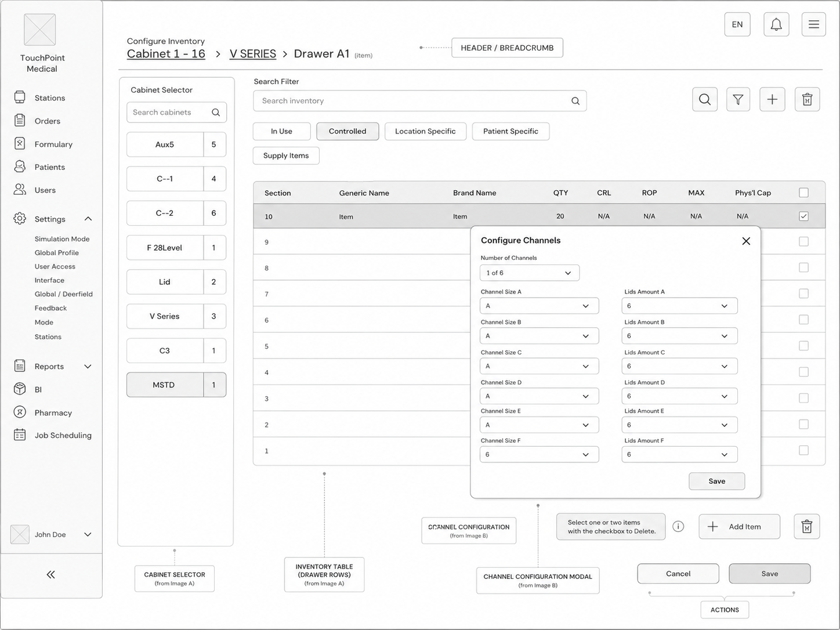Click the info icon near delete hint
840x630 pixels.
pyautogui.click(x=678, y=526)
